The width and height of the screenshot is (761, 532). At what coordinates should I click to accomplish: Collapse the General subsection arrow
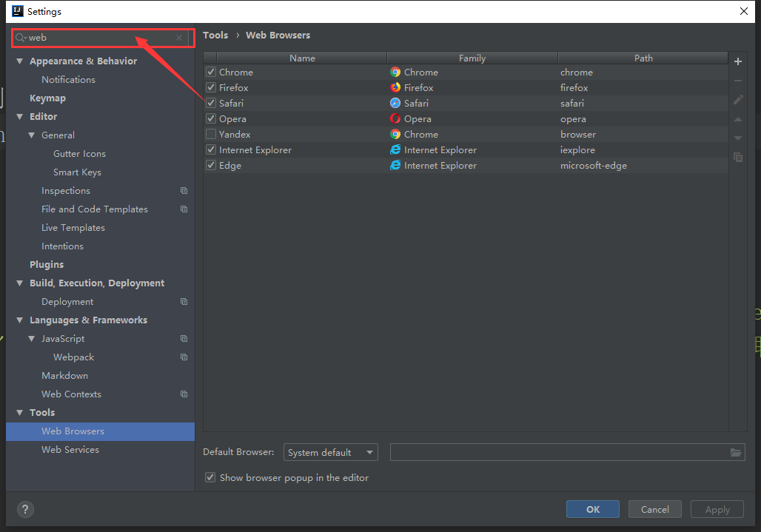click(32, 135)
